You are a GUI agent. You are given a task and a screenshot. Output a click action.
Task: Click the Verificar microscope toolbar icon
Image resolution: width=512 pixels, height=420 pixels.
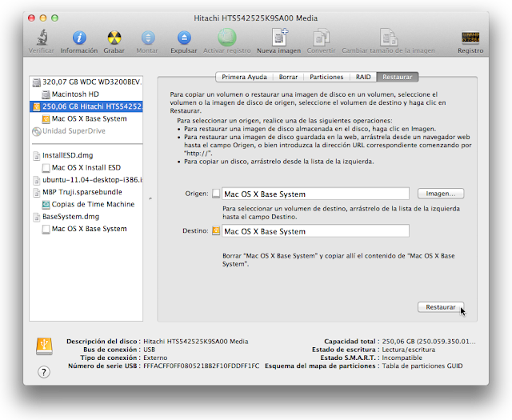(x=42, y=38)
